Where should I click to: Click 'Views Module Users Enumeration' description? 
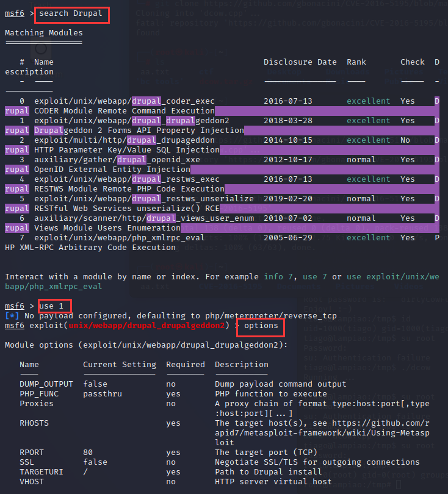click(107, 228)
